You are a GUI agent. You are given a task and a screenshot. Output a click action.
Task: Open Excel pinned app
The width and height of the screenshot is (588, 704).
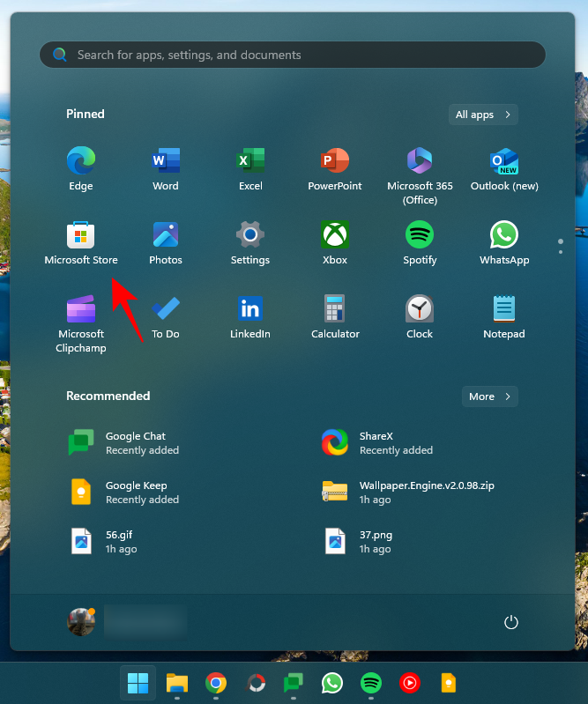point(250,169)
